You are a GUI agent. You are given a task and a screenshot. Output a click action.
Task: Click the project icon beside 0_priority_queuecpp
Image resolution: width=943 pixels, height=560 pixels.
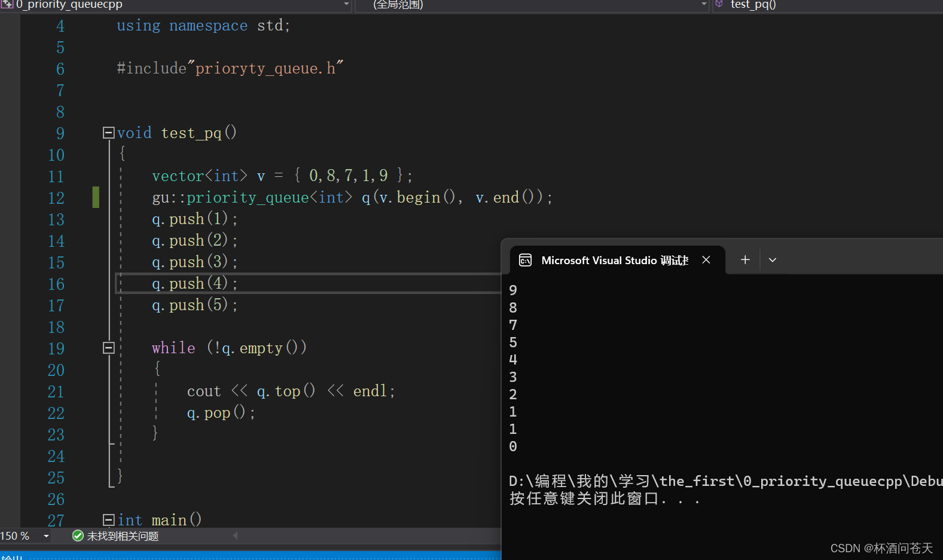(7, 4)
